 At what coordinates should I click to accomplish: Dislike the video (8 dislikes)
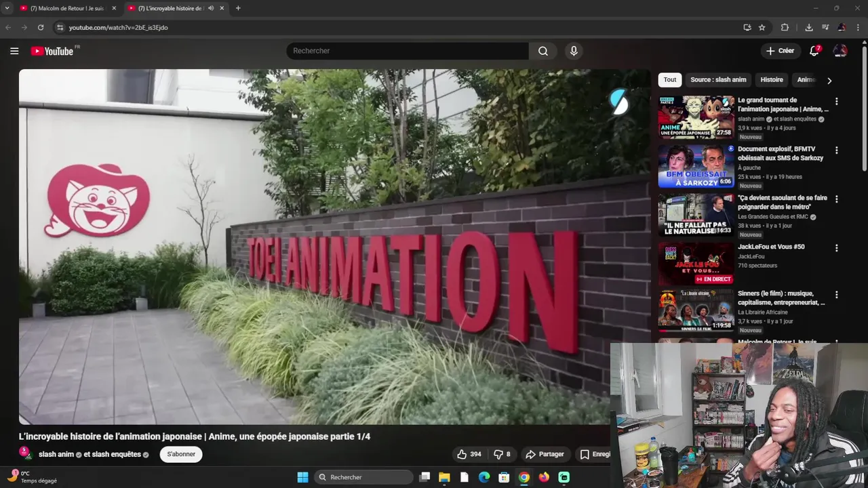(x=502, y=454)
